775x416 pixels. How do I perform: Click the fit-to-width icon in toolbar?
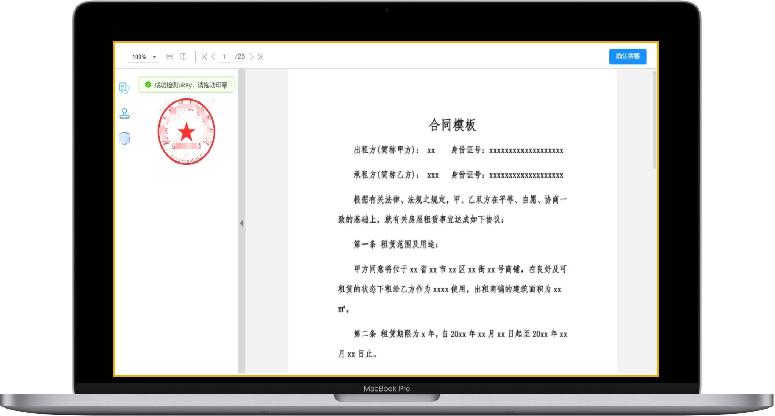169,57
